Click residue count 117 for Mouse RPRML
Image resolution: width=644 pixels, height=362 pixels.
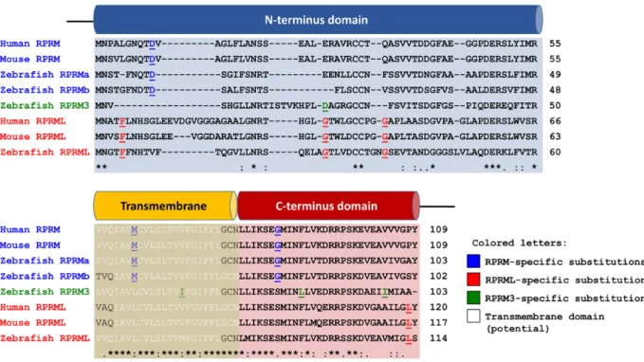438,323
